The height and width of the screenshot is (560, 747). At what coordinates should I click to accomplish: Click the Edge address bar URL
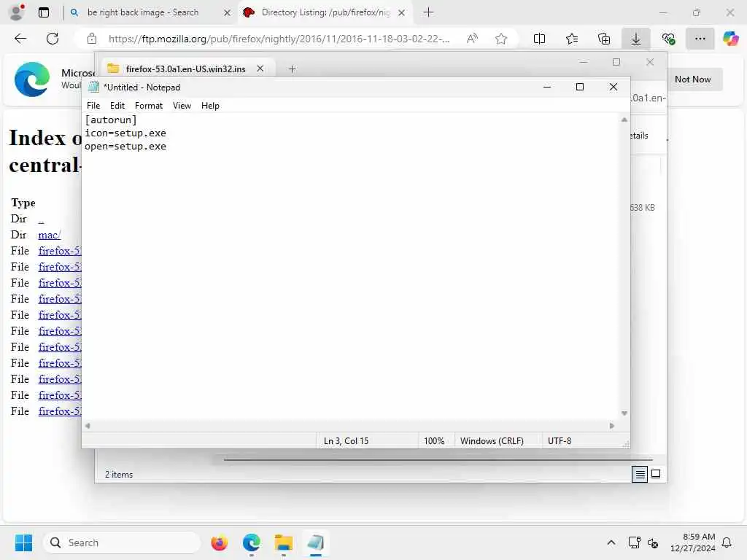(279, 39)
